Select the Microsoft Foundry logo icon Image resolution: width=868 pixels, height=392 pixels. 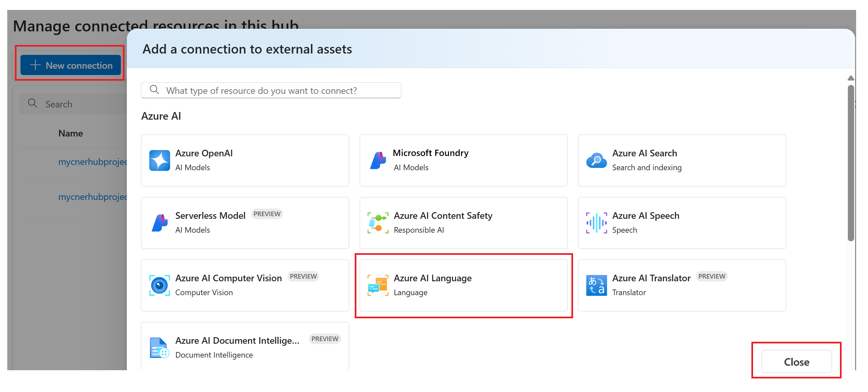378,160
